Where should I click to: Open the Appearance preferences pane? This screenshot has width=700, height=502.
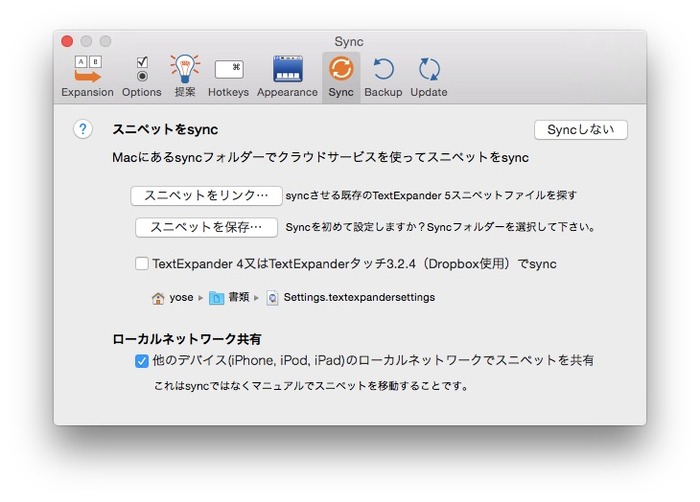[288, 76]
